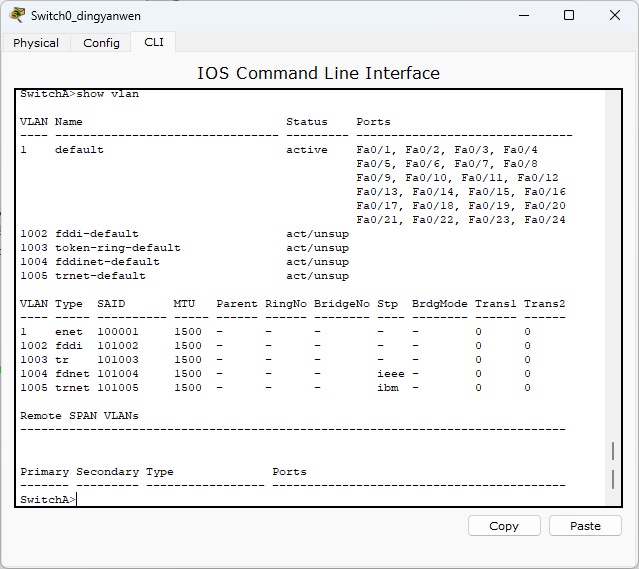The image size is (639, 569).
Task: Click the 'Parent' column header
Action: click(x=237, y=304)
